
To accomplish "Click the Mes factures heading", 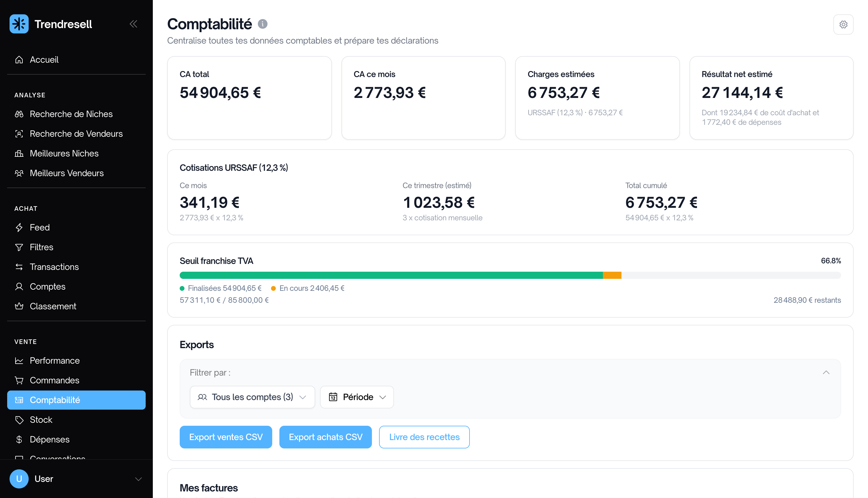I will 209,488.
